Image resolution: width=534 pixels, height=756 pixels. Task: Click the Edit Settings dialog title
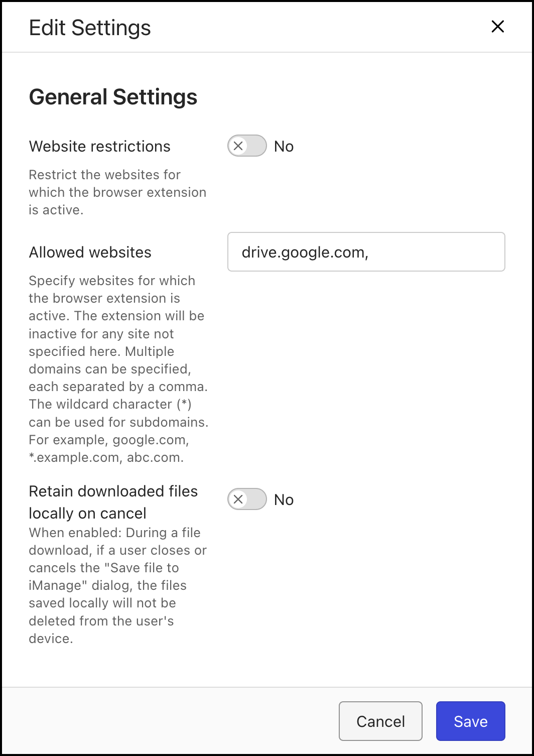[x=90, y=28]
